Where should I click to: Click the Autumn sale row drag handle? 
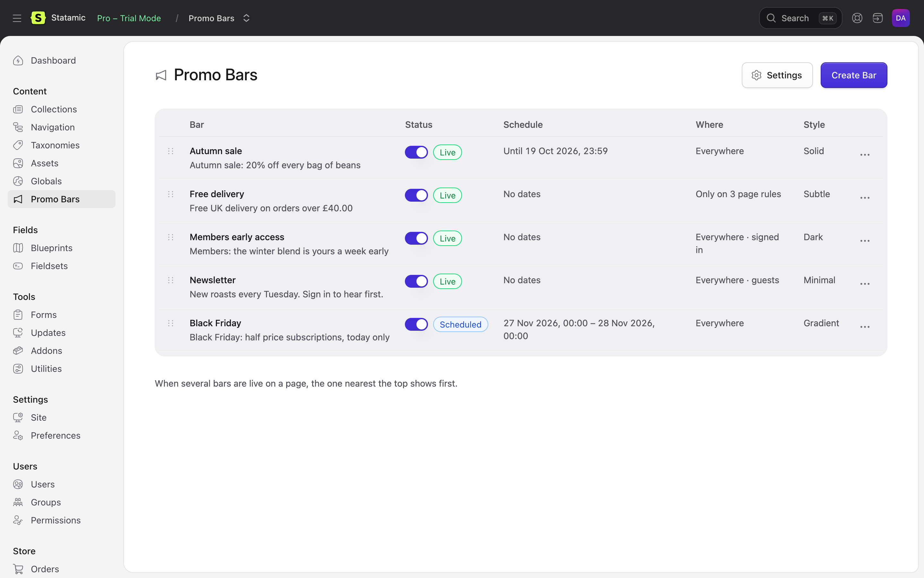click(x=171, y=151)
